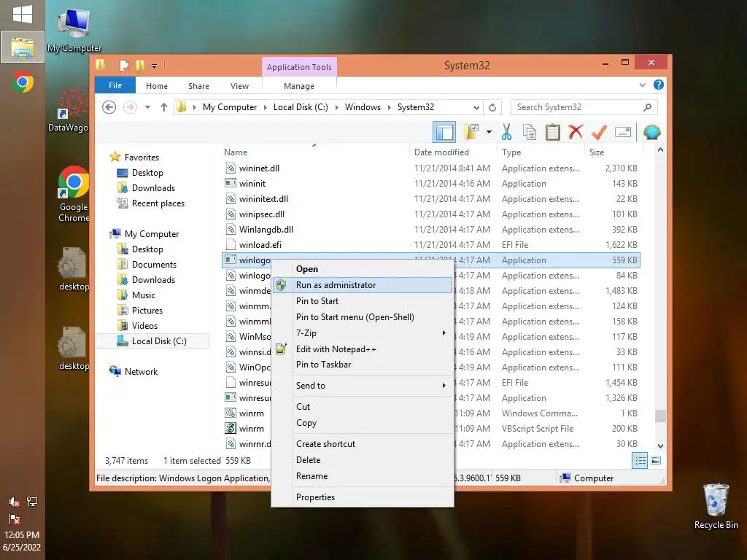Viewport: 747px width, 560px height.
Task: Click the file list scroll down arrow
Action: point(660,446)
